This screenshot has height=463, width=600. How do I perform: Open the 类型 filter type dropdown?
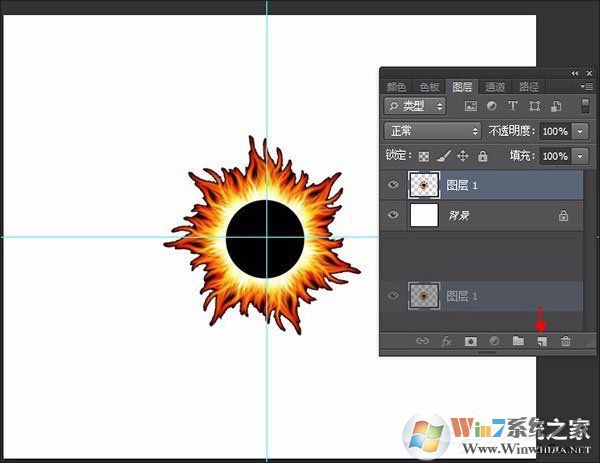pyautogui.click(x=415, y=106)
